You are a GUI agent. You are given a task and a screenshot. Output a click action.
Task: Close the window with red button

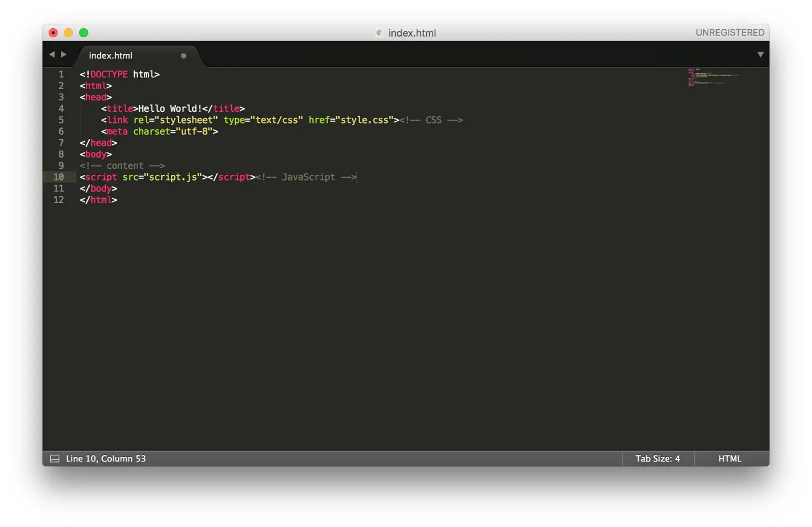pos(53,33)
